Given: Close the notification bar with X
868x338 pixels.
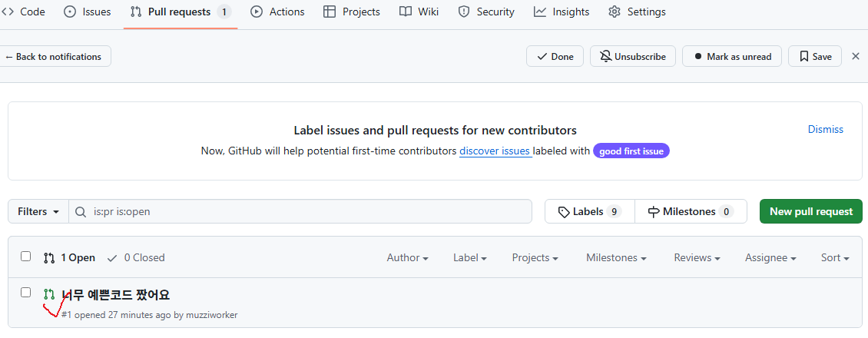Looking at the screenshot, I should pos(856,56).
